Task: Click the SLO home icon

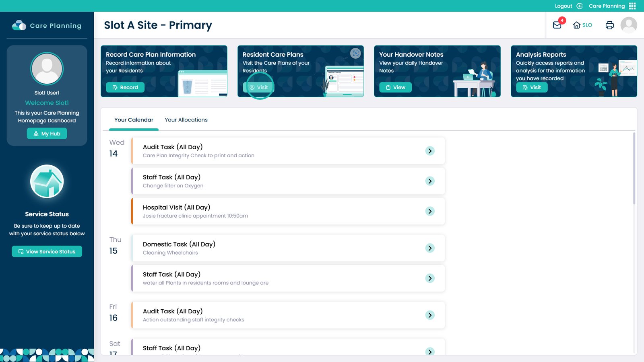Action: (577, 25)
